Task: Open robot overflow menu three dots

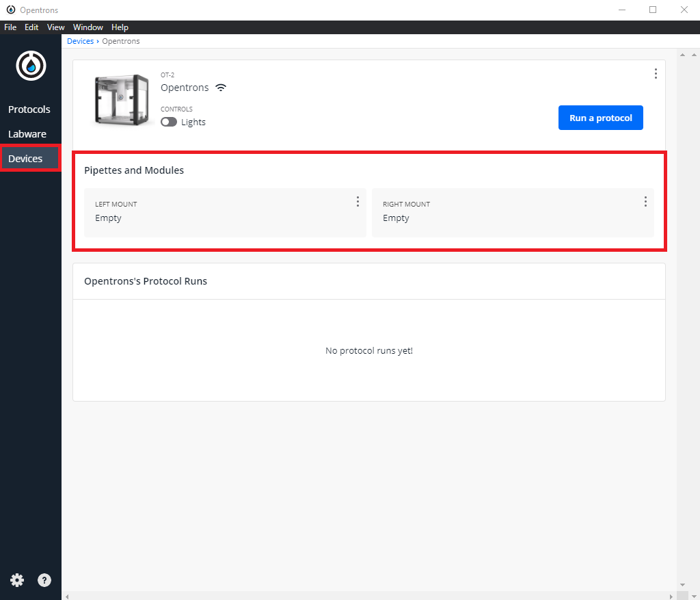Action: [656, 74]
